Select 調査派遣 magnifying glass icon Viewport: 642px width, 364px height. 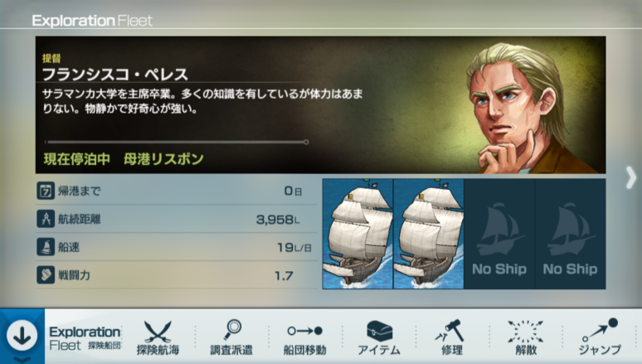click(x=232, y=330)
